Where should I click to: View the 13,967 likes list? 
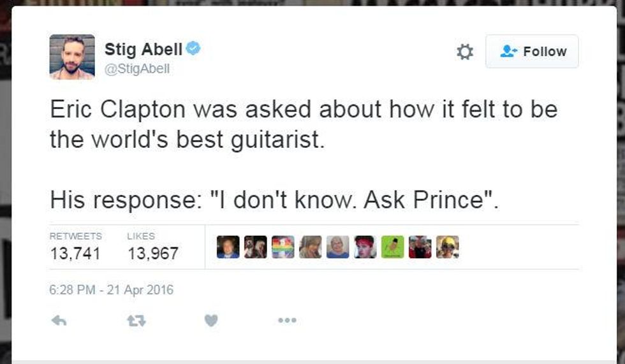153,247
